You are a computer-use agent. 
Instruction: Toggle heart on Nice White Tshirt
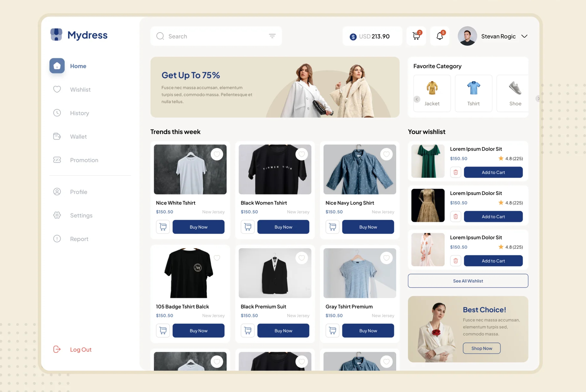point(217,154)
